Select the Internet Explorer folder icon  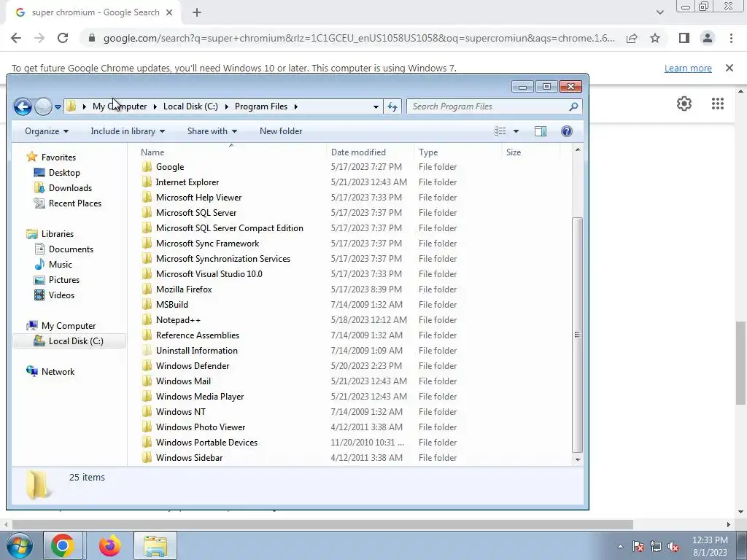pos(147,182)
